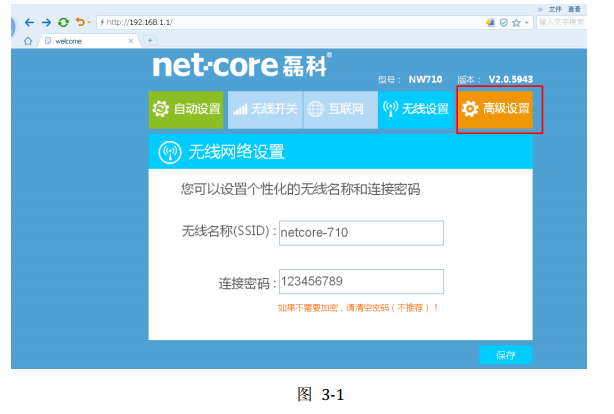Viewport: 614px width, 414px height.
Task: Save settings with the 保存 button
Action: (x=506, y=355)
